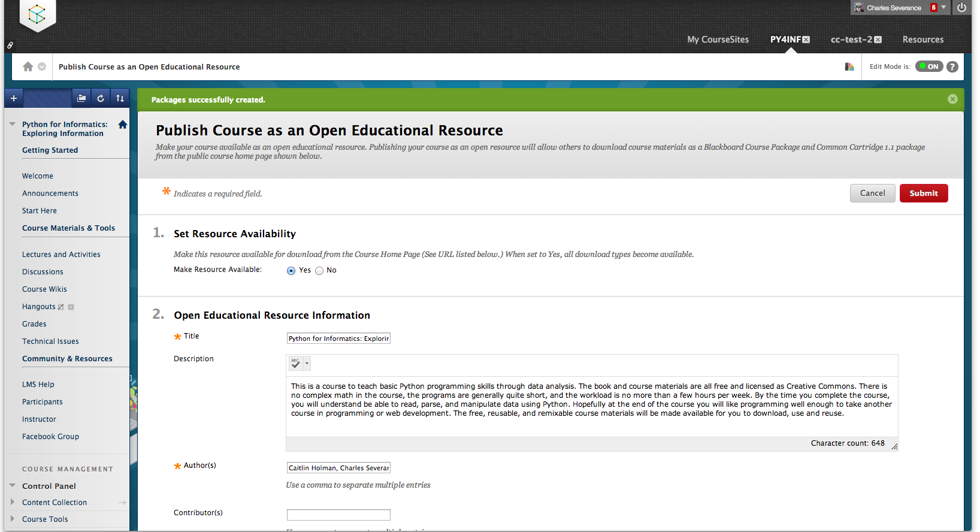Click the CourseSites cube logo
The image size is (980, 532).
click(x=37, y=14)
